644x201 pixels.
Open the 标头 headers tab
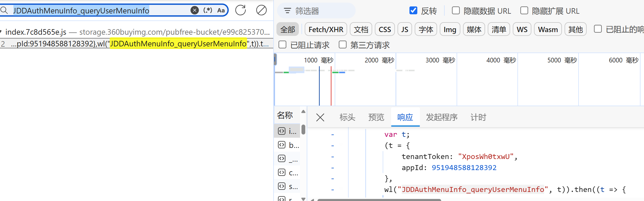click(347, 117)
